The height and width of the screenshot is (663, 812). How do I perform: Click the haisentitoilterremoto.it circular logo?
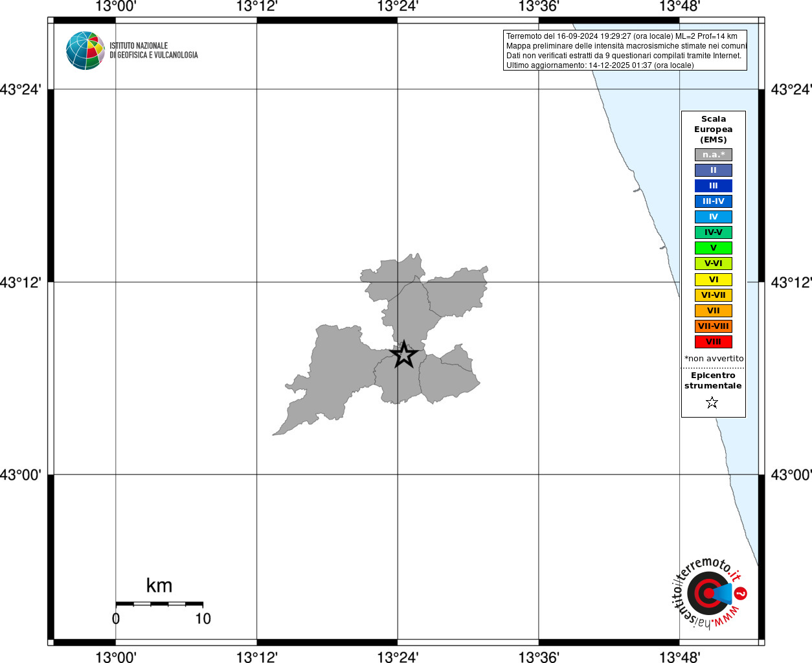point(709,593)
